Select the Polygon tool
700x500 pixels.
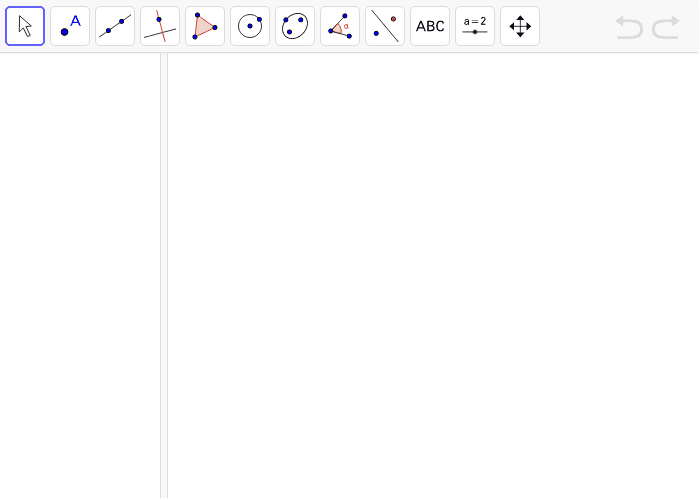[x=205, y=26]
